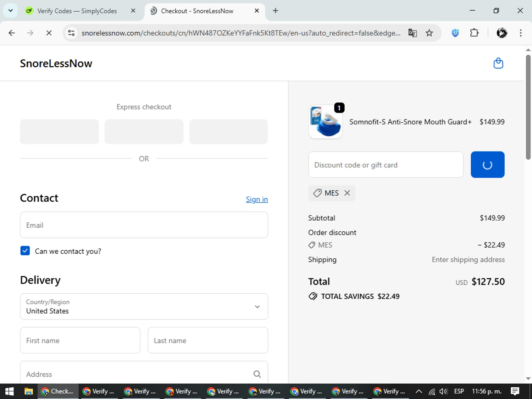The height and width of the screenshot is (399, 532).
Task: Open the Country/Region dropdown
Action: tap(144, 306)
